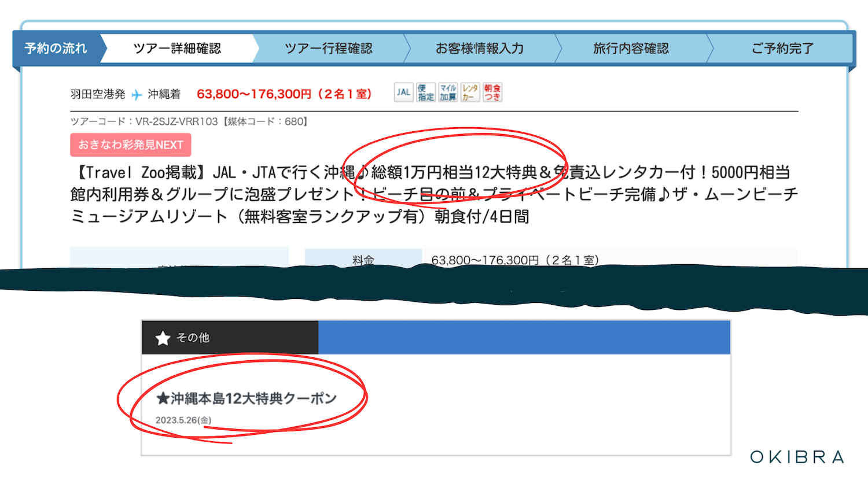Select the ご予約完了 step tab
The image size is (868, 488).
pos(782,49)
